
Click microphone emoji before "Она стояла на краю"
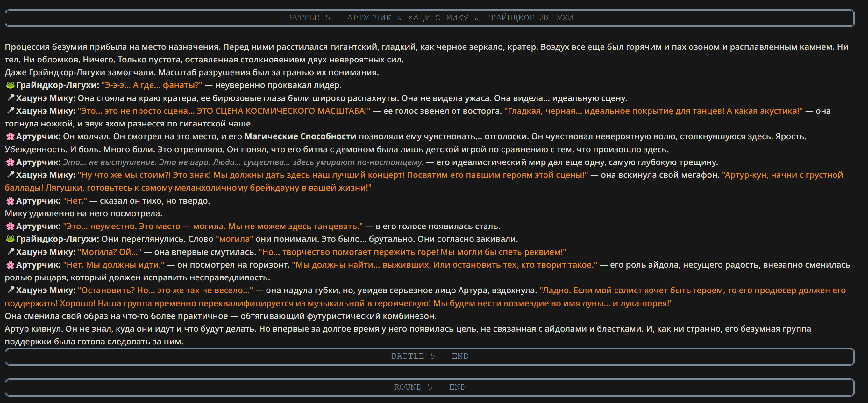click(11, 98)
